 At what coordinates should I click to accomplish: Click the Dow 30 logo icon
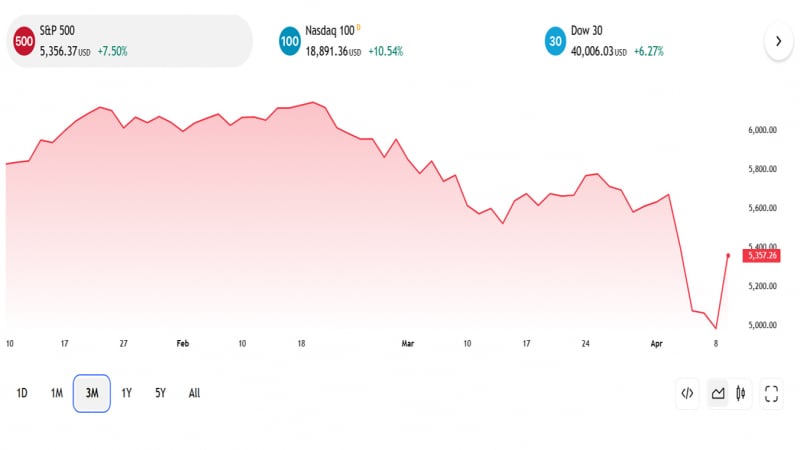pyautogui.click(x=556, y=41)
